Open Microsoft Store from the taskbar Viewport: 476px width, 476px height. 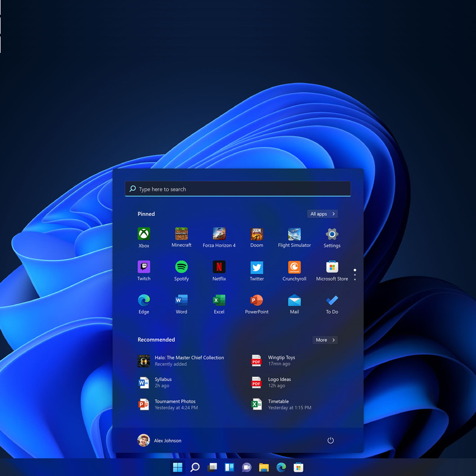298,467
